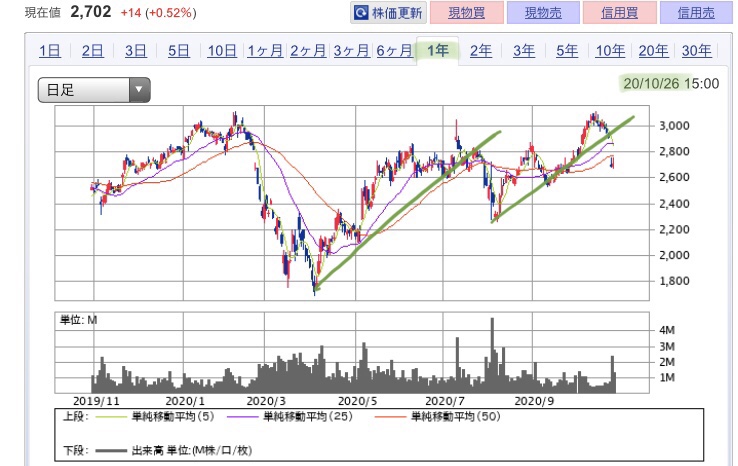The image size is (738, 466).
Task: Show the 30年 chart range
Action: 697,50
